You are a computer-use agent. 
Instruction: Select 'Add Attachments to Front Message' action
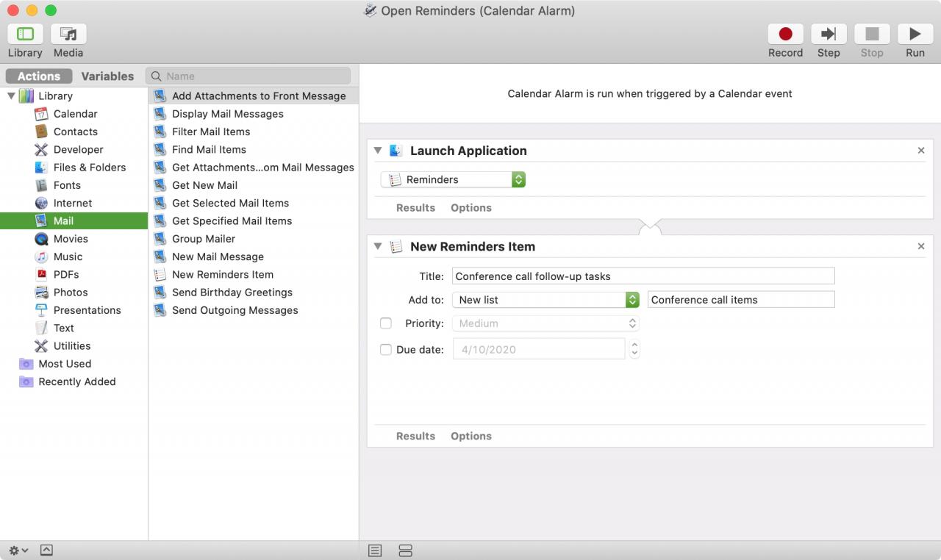(254, 96)
